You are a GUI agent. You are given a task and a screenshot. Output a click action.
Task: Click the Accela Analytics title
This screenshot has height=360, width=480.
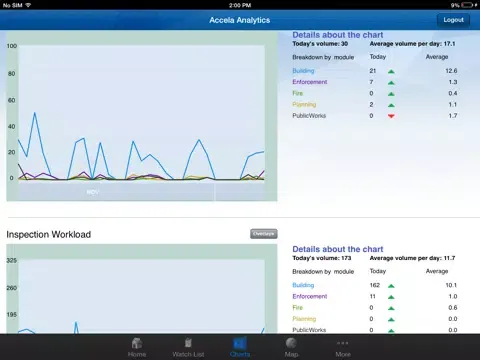pyautogui.click(x=240, y=20)
